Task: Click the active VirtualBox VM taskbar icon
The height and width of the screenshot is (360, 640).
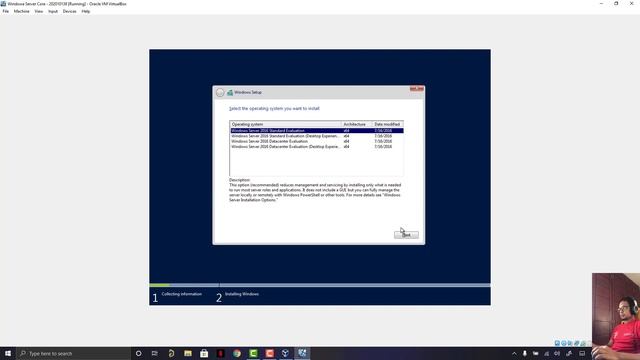Action: [302, 353]
